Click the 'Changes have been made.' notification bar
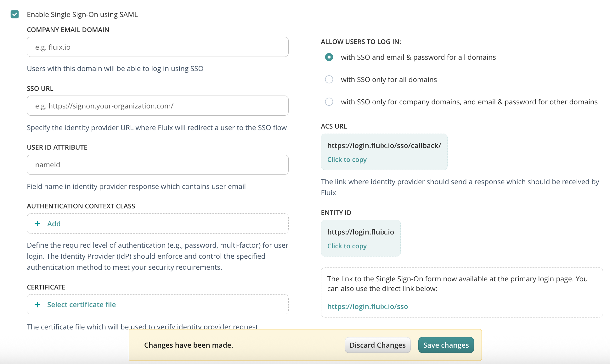Viewport: 610px width, 364px height. (x=189, y=345)
